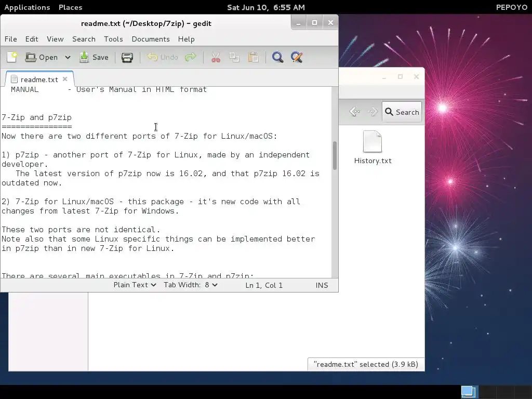Open the Documents menu

(x=151, y=39)
